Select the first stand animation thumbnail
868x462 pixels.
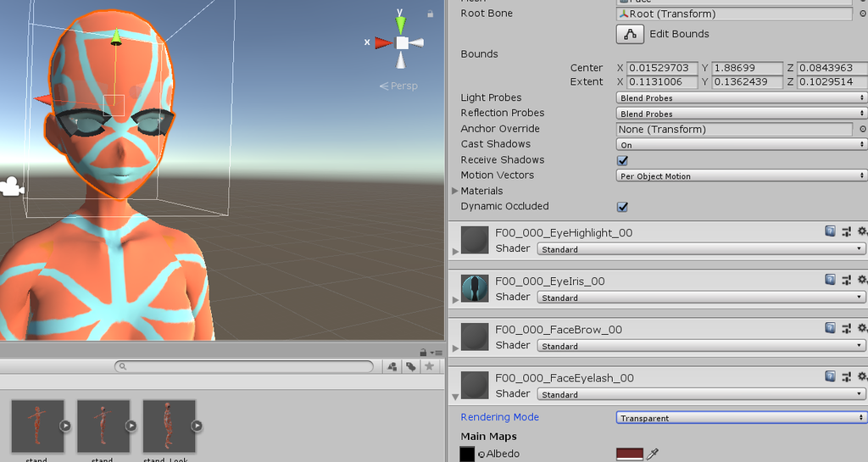pos(37,426)
